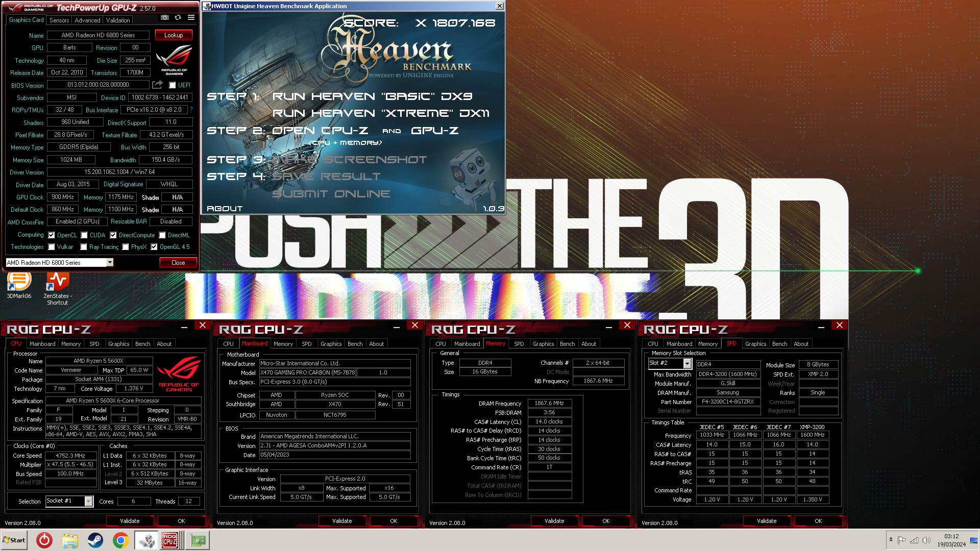Open Graphics tab in Mainboard CPU-Z window
Image resolution: width=980 pixels, height=551 pixels.
pos(331,344)
